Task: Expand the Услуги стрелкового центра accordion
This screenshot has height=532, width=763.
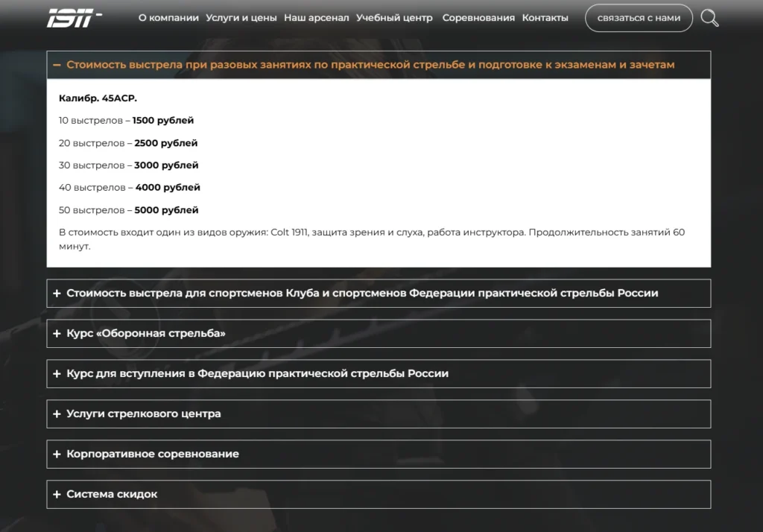Action: (x=379, y=414)
